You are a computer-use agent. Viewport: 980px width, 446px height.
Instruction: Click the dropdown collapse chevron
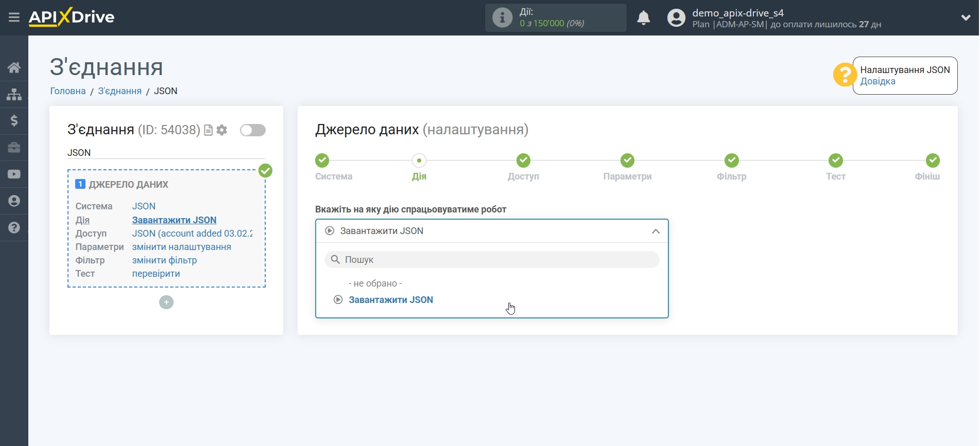pos(656,231)
